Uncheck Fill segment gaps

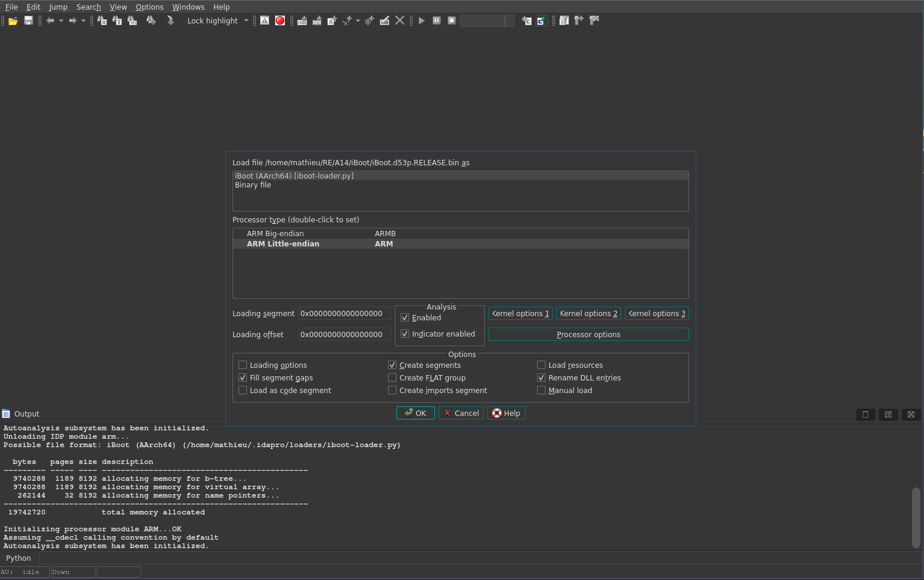243,377
